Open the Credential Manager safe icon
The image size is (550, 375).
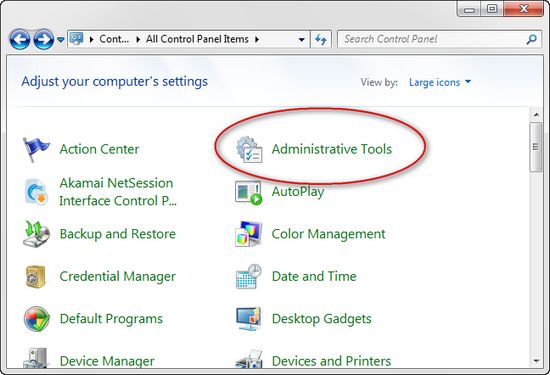tap(35, 276)
